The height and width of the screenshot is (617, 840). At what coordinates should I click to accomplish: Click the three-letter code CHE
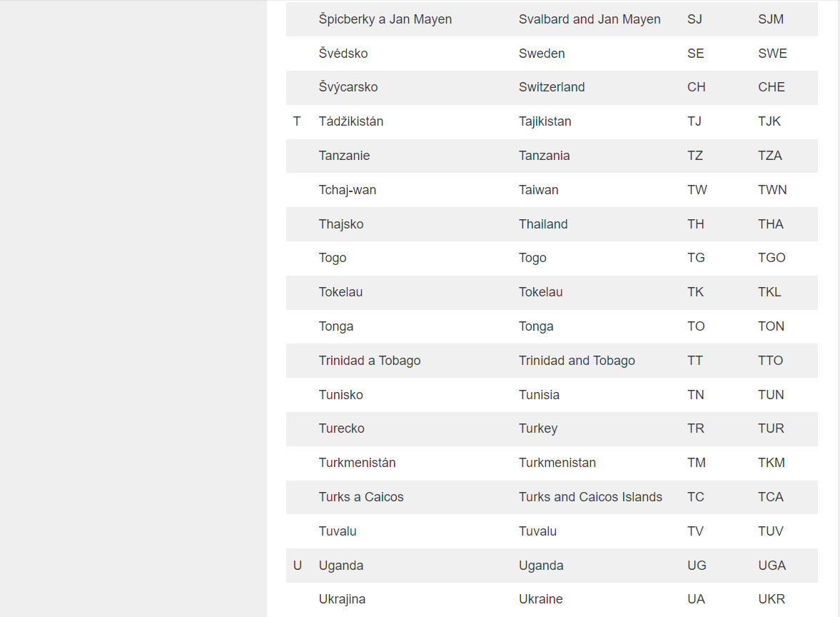click(771, 87)
